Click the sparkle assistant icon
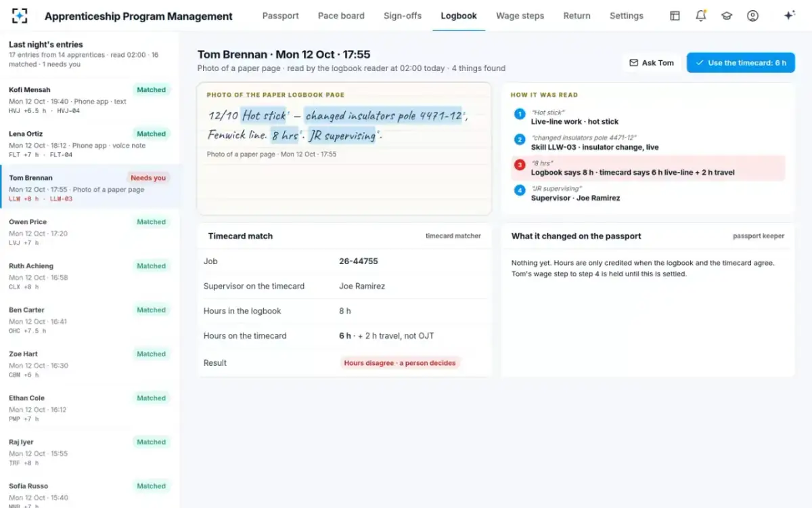 [x=789, y=16]
